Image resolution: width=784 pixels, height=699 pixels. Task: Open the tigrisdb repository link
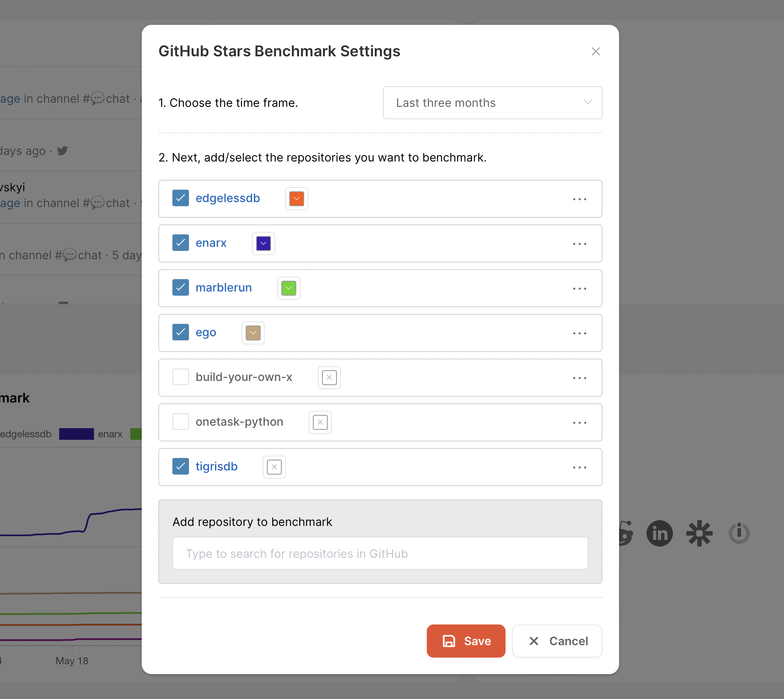pyautogui.click(x=217, y=466)
